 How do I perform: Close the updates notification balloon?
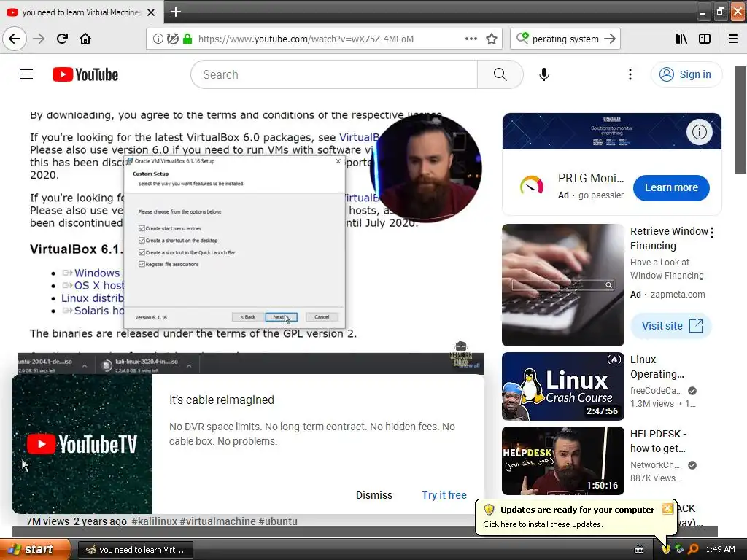click(x=667, y=508)
